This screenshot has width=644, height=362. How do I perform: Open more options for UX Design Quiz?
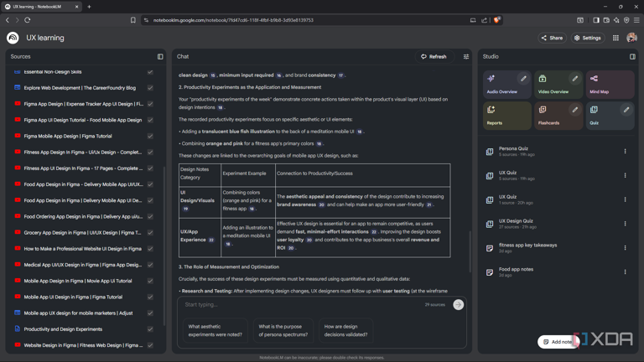pyautogui.click(x=625, y=224)
